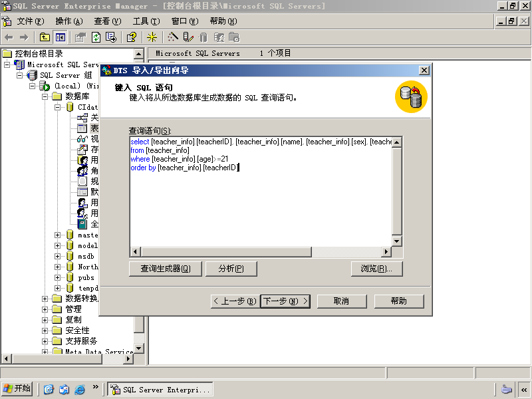Image resolution: width=532 pixels, height=399 pixels.
Task: Click the 上一步(B) back button
Action: [x=235, y=301]
